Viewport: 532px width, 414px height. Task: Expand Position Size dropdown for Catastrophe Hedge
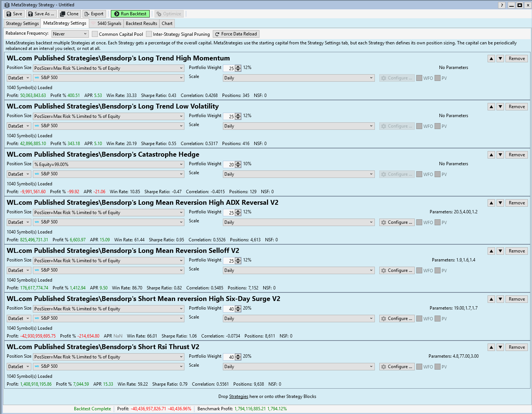108,164
